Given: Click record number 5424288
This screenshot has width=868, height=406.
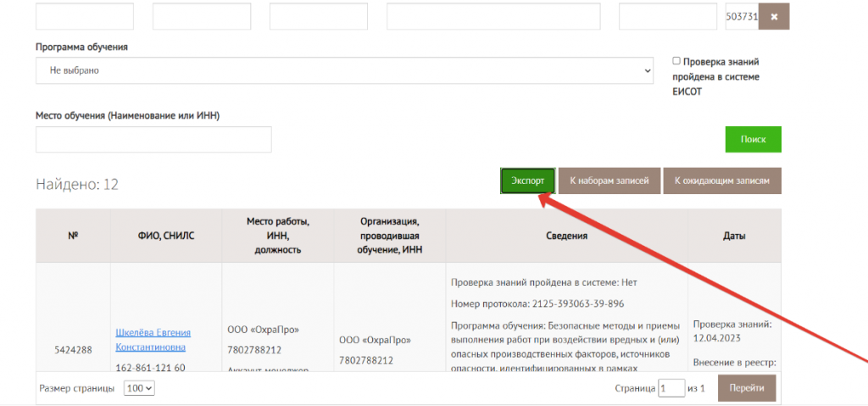Looking at the screenshot, I should click(x=73, y=350).
